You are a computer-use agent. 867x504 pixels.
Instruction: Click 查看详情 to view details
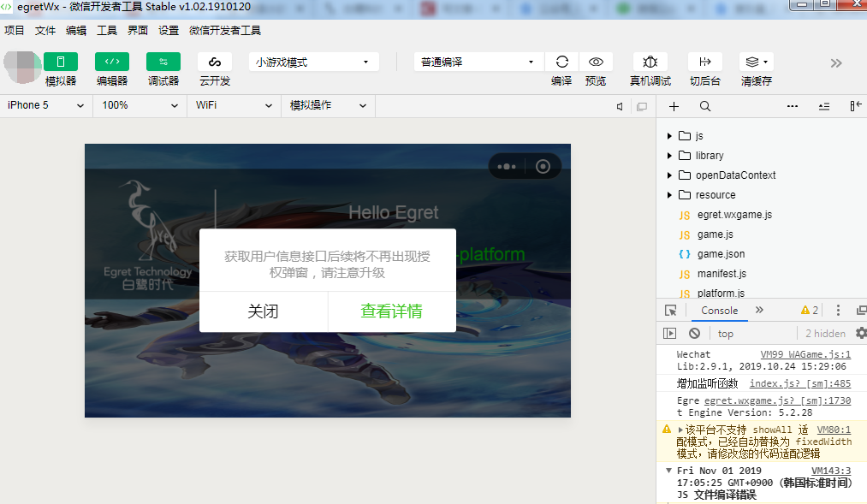(391, 311)
